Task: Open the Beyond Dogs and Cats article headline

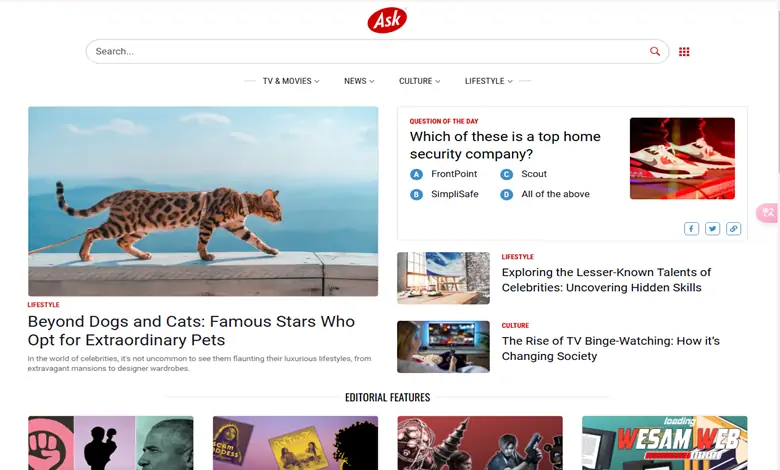Action: pyautogui.click(x=191, y=331)
